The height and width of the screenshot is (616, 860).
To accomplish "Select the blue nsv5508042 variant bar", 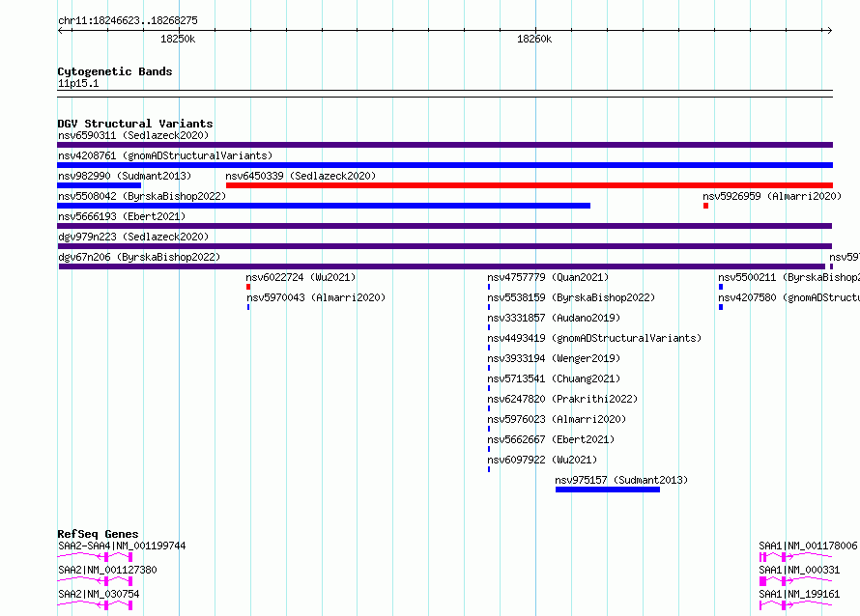I will pyautogui.click(x=324, y=206).
